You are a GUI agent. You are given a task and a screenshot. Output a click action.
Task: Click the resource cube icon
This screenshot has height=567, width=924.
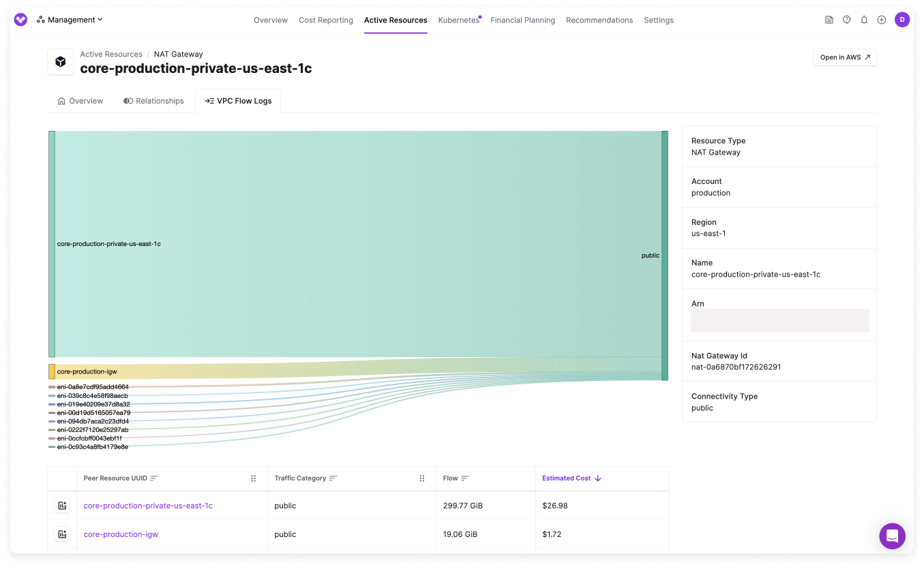[61, 62]
